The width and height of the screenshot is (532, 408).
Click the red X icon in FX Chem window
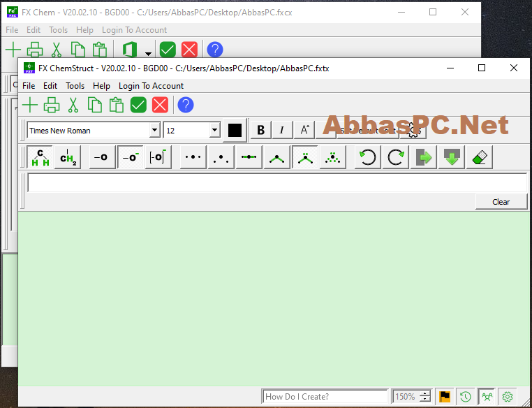point(189,50)
